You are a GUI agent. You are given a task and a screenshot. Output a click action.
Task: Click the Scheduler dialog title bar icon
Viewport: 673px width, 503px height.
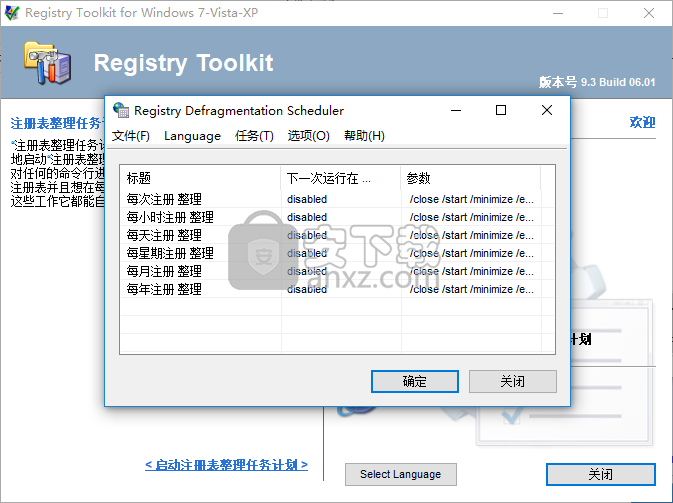[121, 110]
